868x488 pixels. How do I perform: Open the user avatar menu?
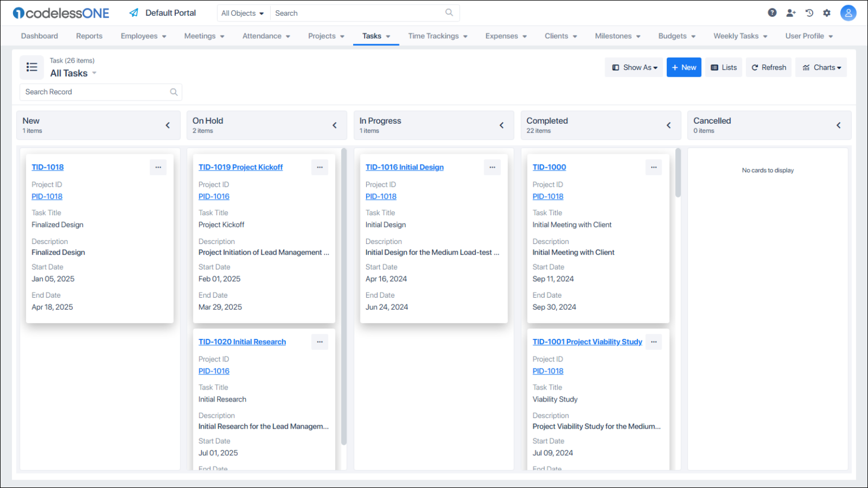(848, 12)
